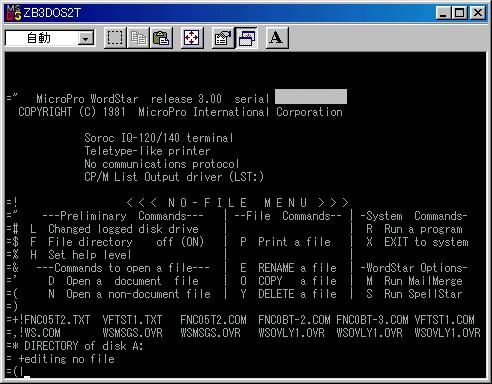Click file name FNC05T2.TXT
Image resolution: width=492 pixels, height=384 pixels.
57,320
